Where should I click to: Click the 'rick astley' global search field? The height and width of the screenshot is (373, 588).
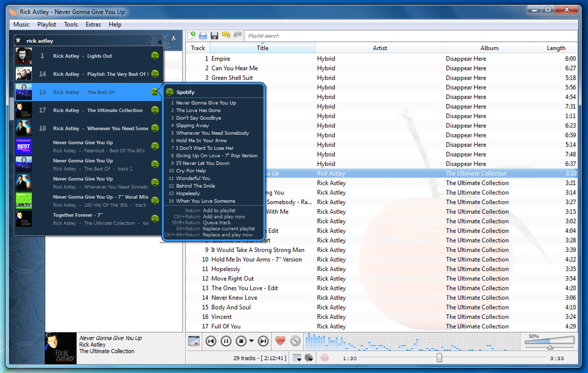click(x=90, y=41)
